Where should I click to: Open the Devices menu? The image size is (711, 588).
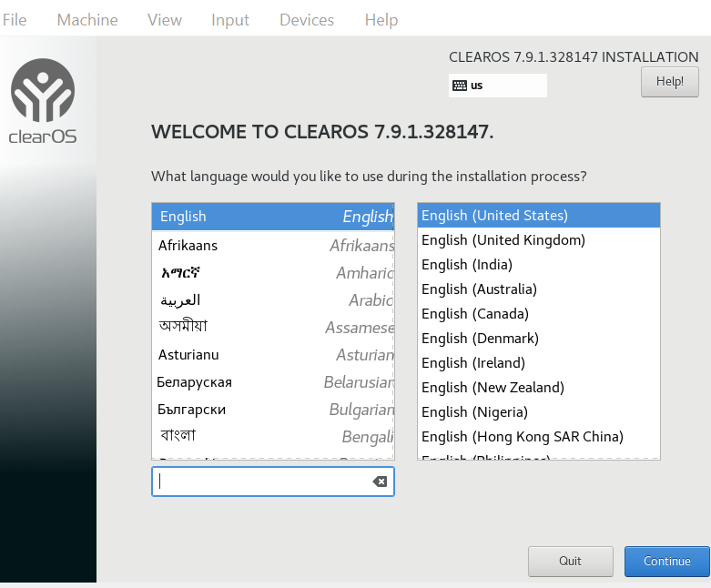click(307, 20)
